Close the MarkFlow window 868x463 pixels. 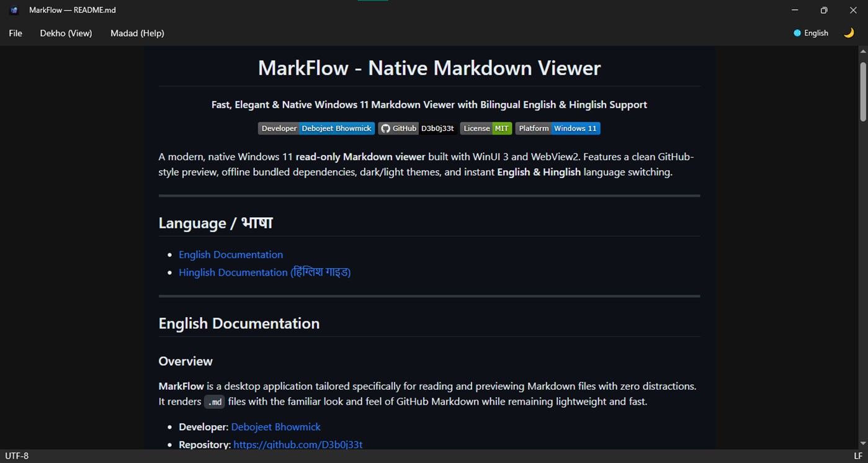(853, 10)
